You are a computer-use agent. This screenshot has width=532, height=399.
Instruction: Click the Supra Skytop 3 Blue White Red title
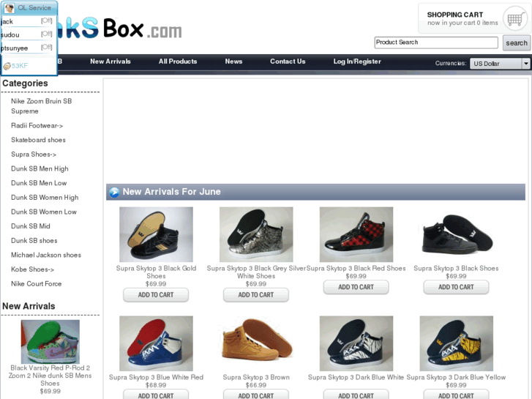point(156,377)
